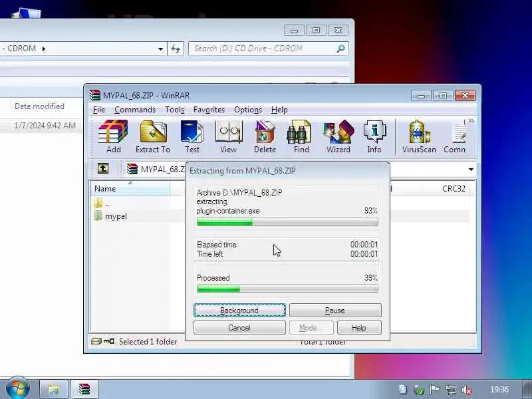Click the Help button in extraction dialog

[359, 328]
